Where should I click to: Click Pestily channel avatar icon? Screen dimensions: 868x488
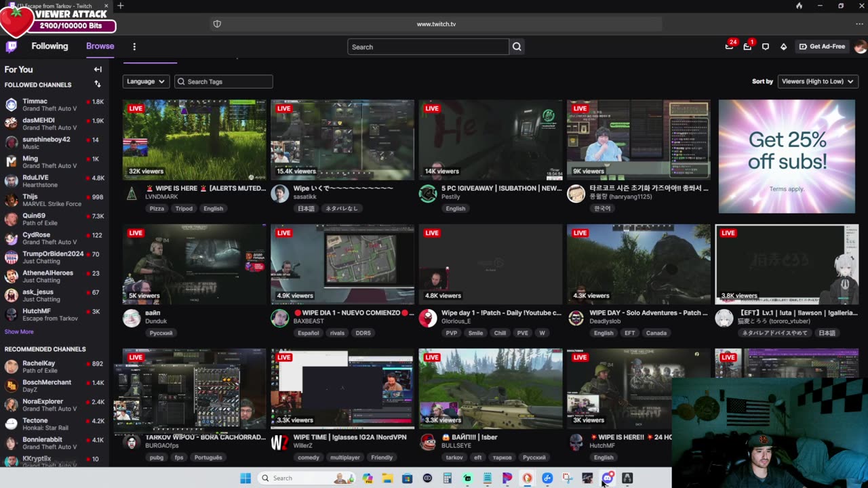[428, 194]
